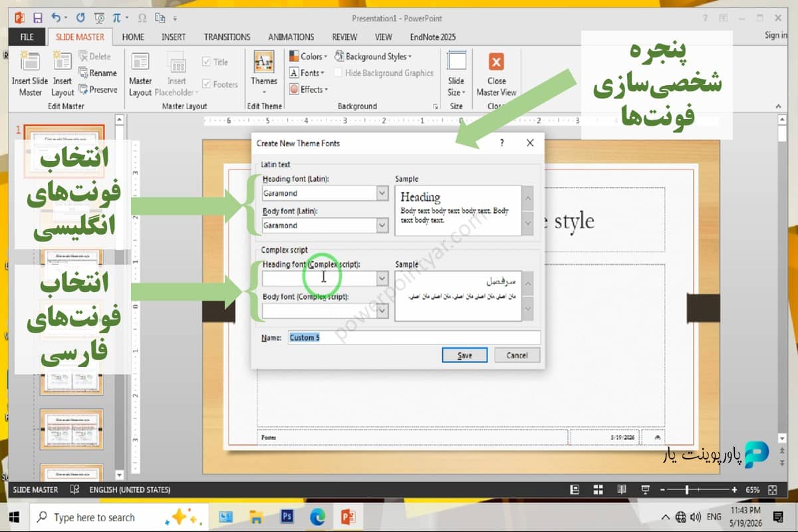798x532 pixels.
Task: Switch to the REVIEW tab
Action: (x=344, y=37)
